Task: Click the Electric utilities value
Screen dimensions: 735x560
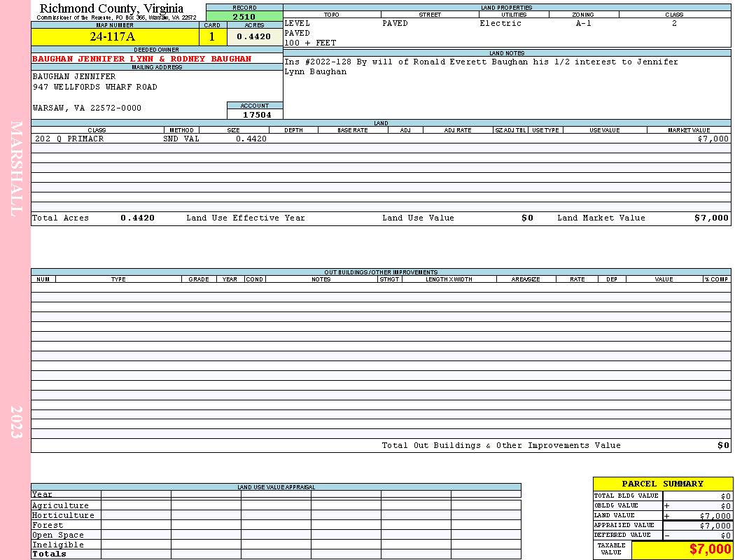Action: 500,23
